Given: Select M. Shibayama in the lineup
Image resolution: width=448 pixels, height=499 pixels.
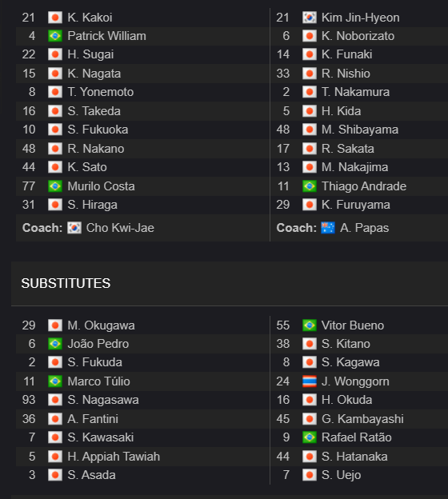Looking at the screenshot, I should [360, 130].
